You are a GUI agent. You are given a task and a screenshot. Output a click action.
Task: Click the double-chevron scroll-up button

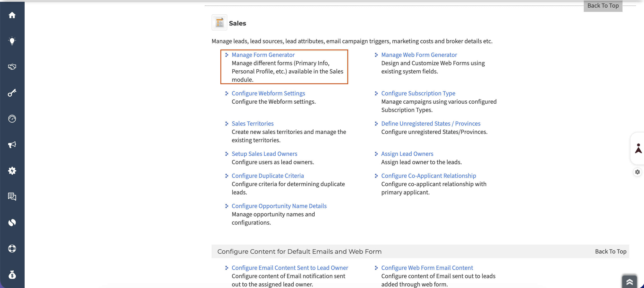tap(629, 282)
